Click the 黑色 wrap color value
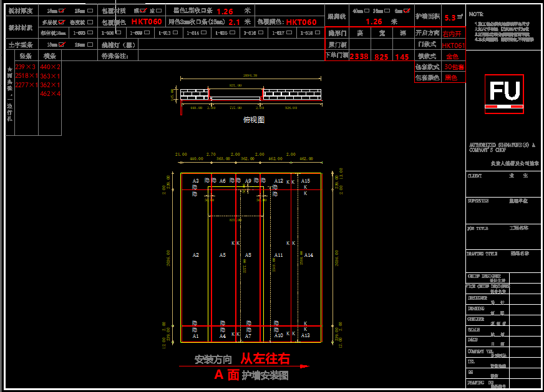 450,78
